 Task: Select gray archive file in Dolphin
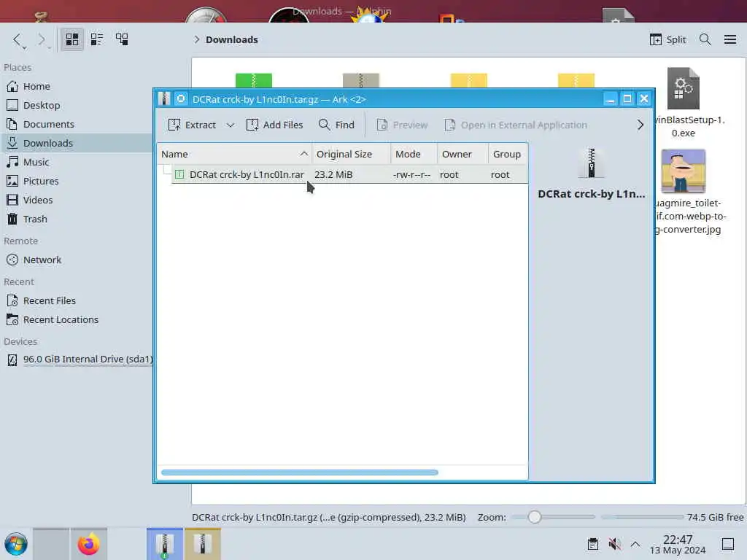361,80
